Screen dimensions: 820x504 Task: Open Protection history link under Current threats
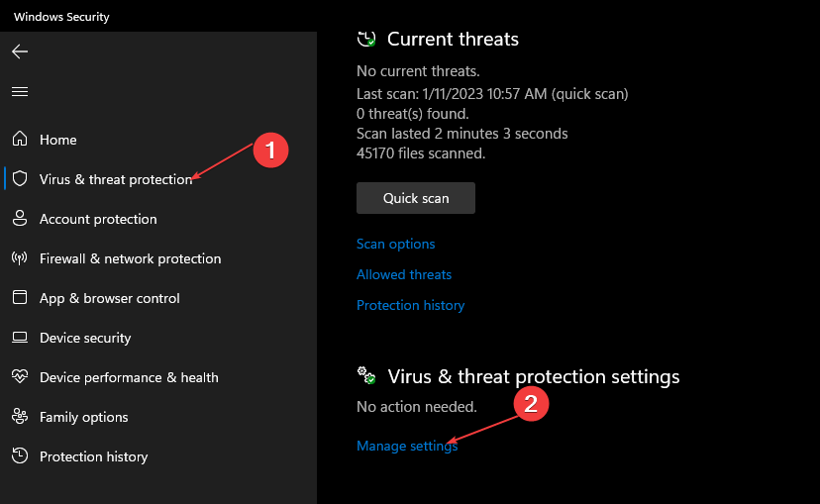click(410, 305)
